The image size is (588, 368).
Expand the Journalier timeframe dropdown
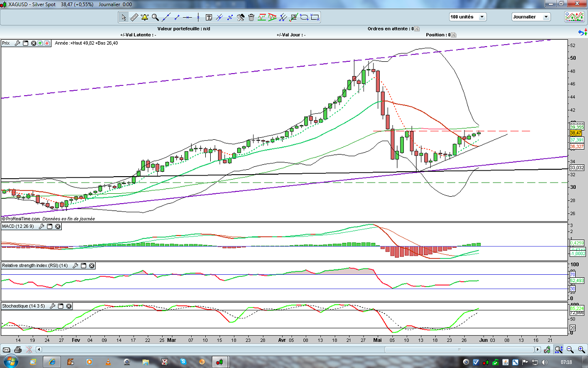pos(545,17)
